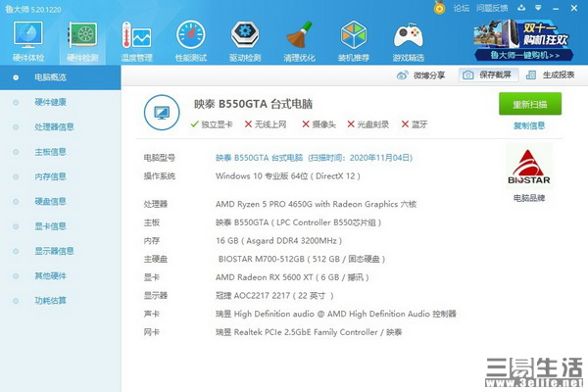Viewport: 588px width, 392px height.
Task: Click the BIOSTAR brand logo
Action: pyautogui.click(x=529, y=168)
